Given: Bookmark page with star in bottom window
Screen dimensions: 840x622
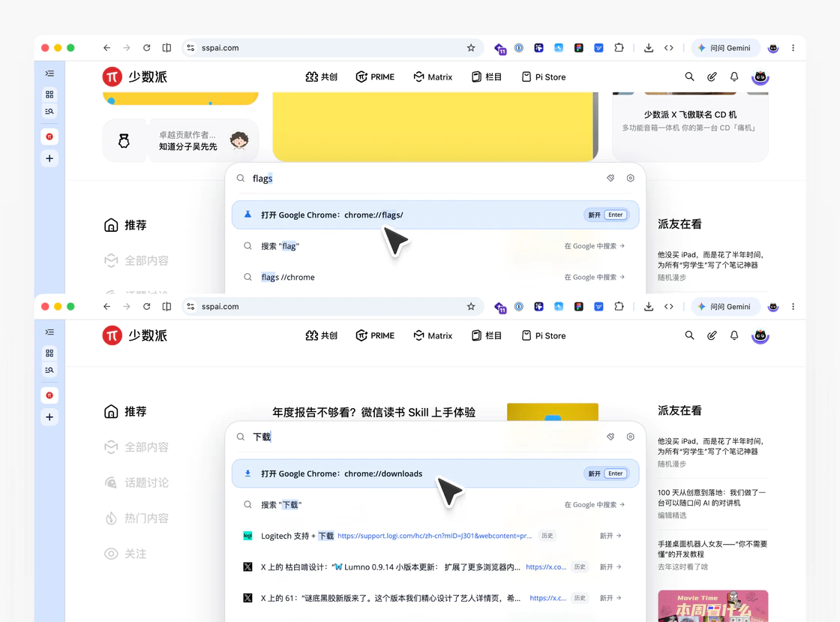Looking at the screenshot, I should 471,306.
